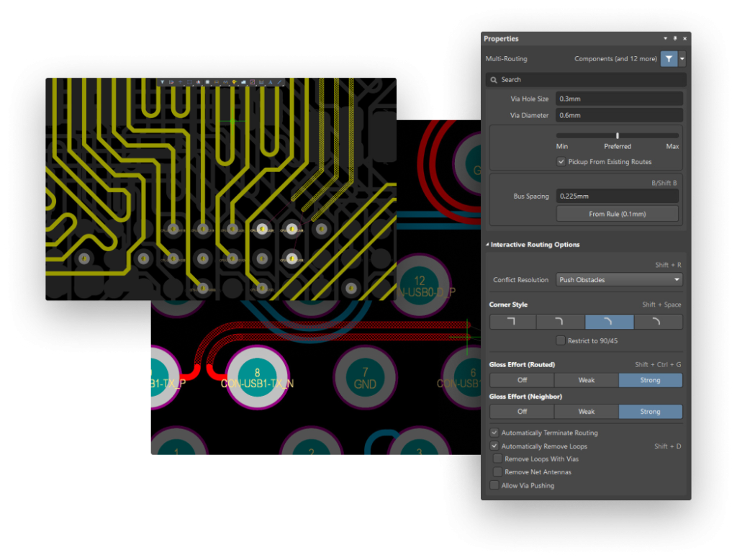Click the first filter icon in active toolbar
737x560 pixels.
[163, 82]
